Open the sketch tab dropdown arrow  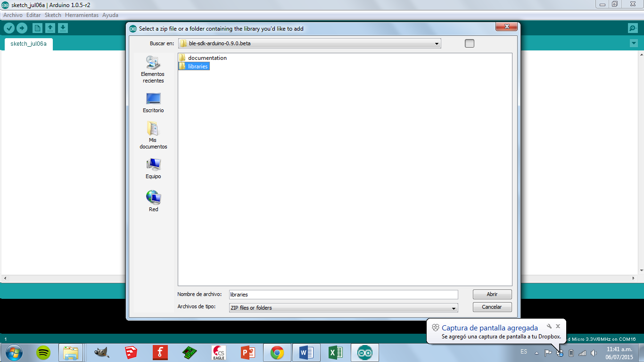click(633, 43)
